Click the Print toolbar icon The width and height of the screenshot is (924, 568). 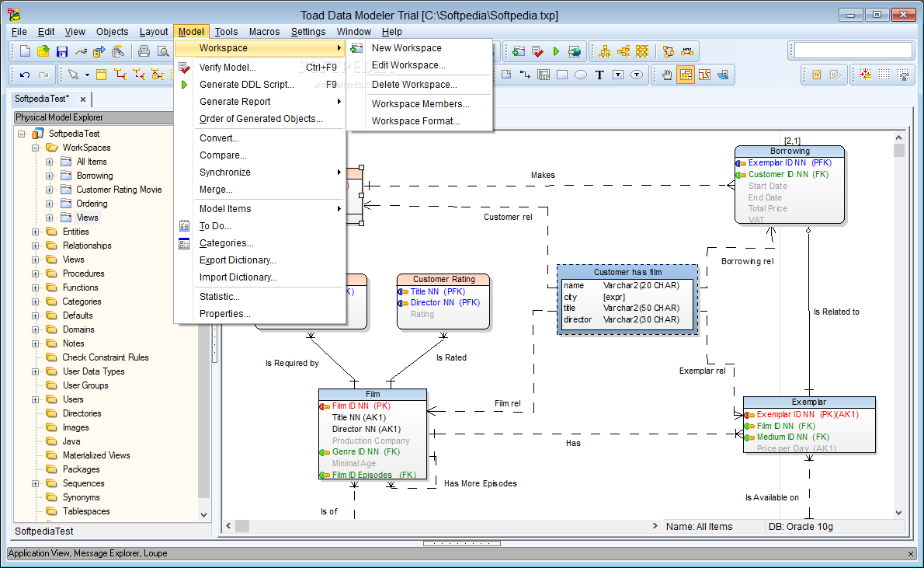[144, 52]
